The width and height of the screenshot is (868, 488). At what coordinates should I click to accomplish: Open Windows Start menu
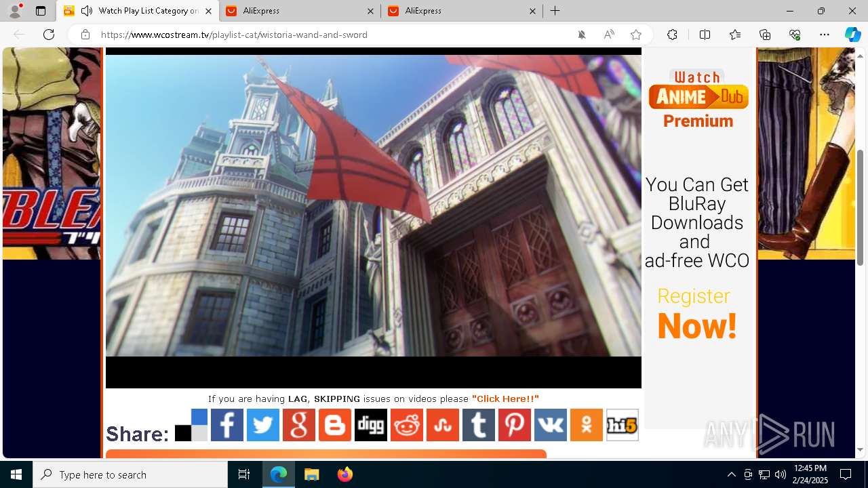click(16, 474)
